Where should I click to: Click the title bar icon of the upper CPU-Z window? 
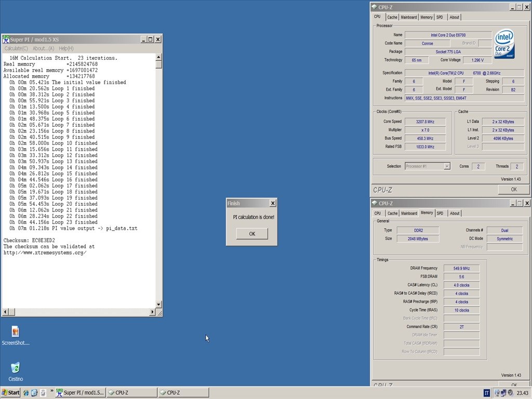click(x=374, y=7)
